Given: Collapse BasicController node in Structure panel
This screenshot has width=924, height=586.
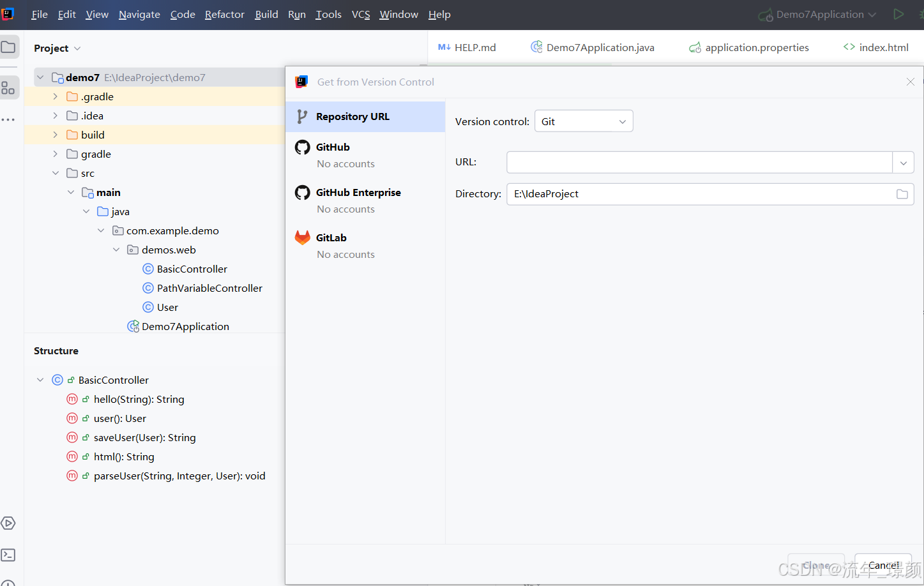Looking at the screenshot, I should pos(40,380).
